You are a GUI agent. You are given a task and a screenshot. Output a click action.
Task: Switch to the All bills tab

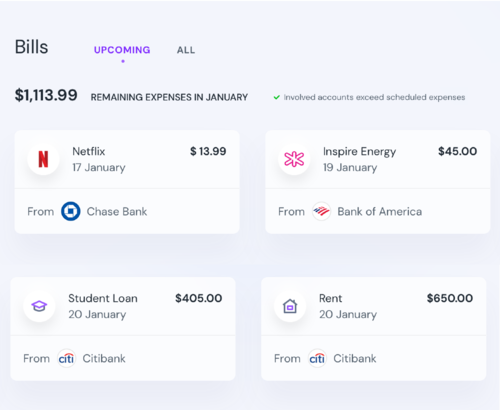[x=186, y=50]
